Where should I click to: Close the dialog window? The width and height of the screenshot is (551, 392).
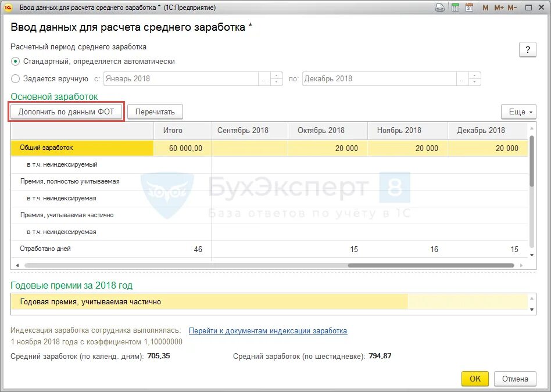(542, 8)
